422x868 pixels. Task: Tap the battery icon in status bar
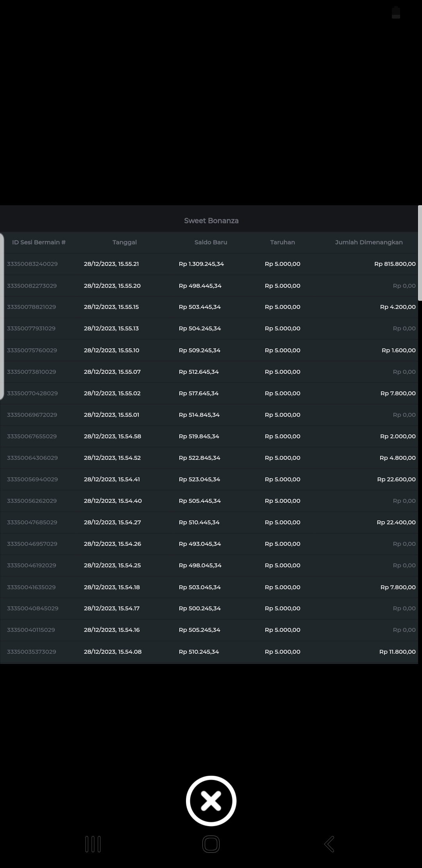click(396, 13)
